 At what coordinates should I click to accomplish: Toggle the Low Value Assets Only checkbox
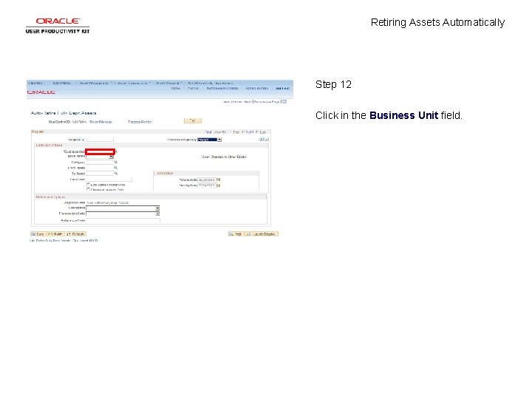(88, 185)
